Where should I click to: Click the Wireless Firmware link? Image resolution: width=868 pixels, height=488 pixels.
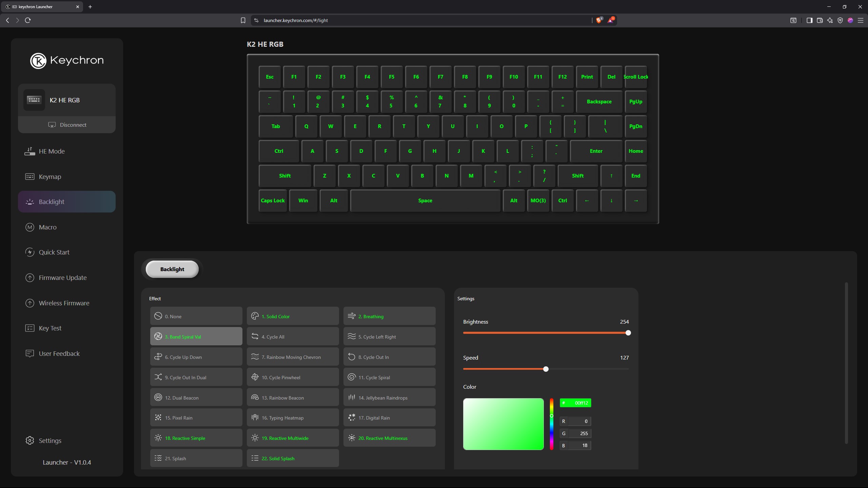click(x=64, y=303)
